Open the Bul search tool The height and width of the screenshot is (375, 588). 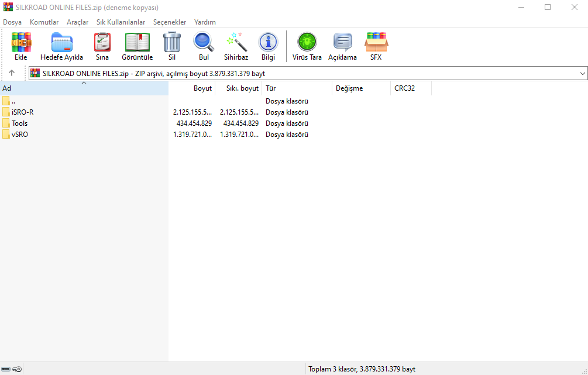204,46
